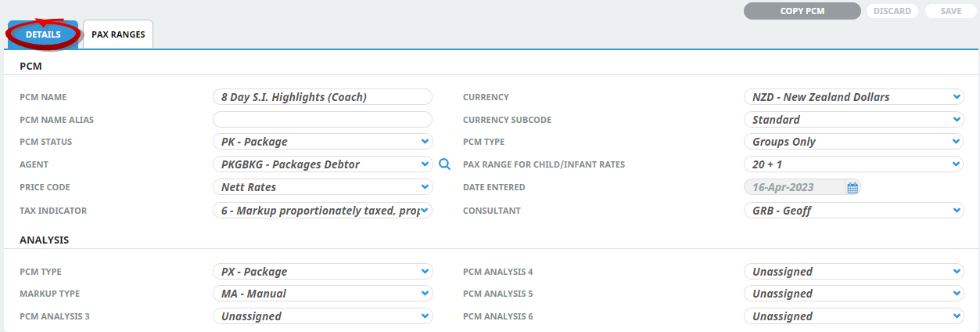Open the Date Entered calendar picker

853,187
